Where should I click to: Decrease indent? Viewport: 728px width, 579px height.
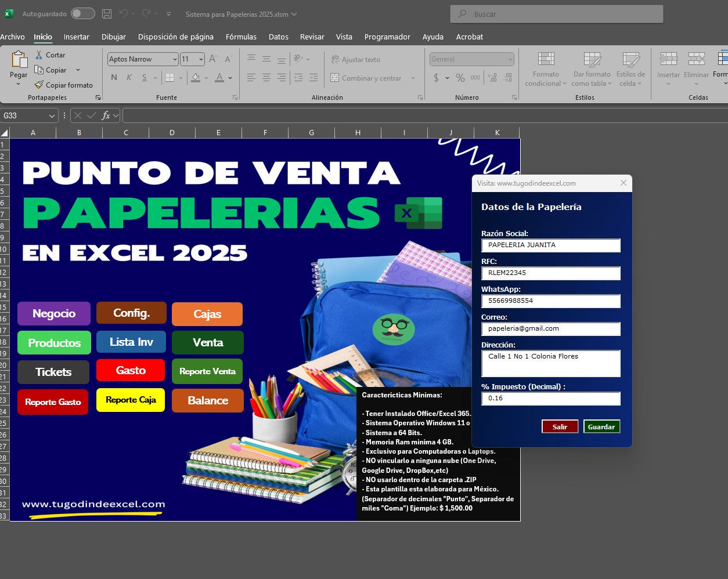(x=298, y=78)
